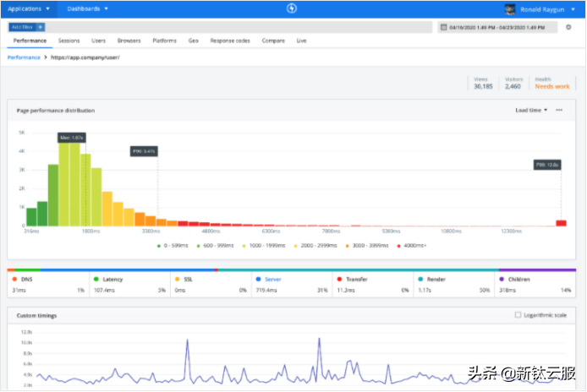Click the Raygun lightning bolt logo
Screen dimensions: 587x392
[292, 8]
